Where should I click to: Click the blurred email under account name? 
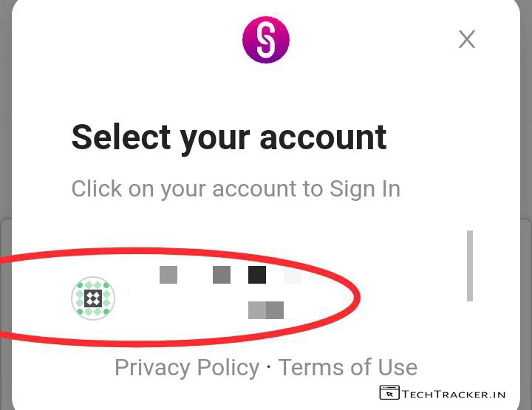coord(266,310)
